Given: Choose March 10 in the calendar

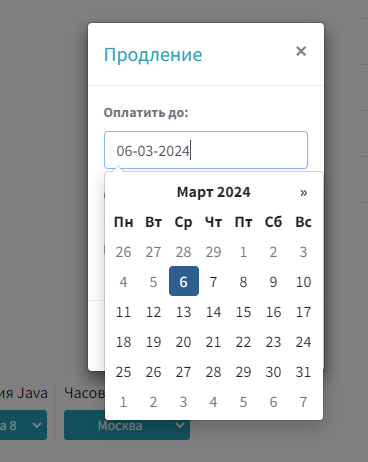Looking at the screenshot, I should click(303, 282).
